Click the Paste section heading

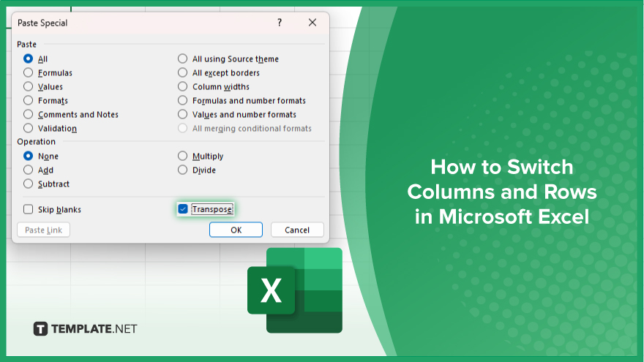tap(26, 45)
